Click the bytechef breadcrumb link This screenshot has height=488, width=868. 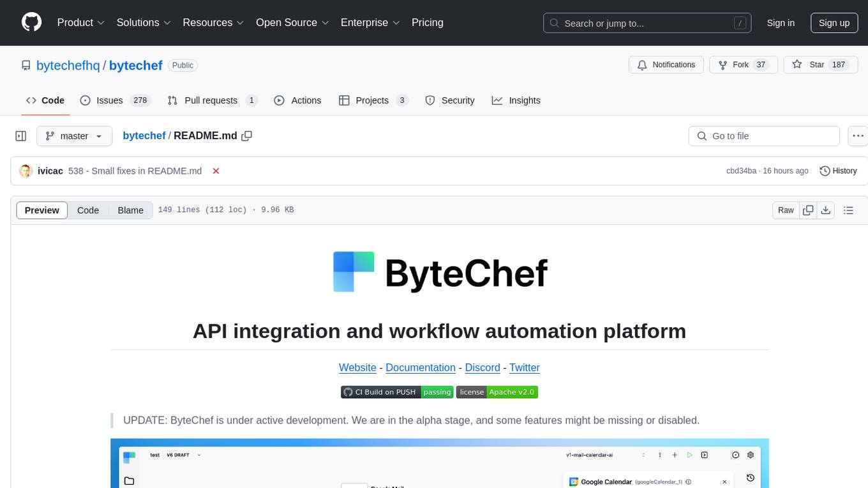(144, 135)
